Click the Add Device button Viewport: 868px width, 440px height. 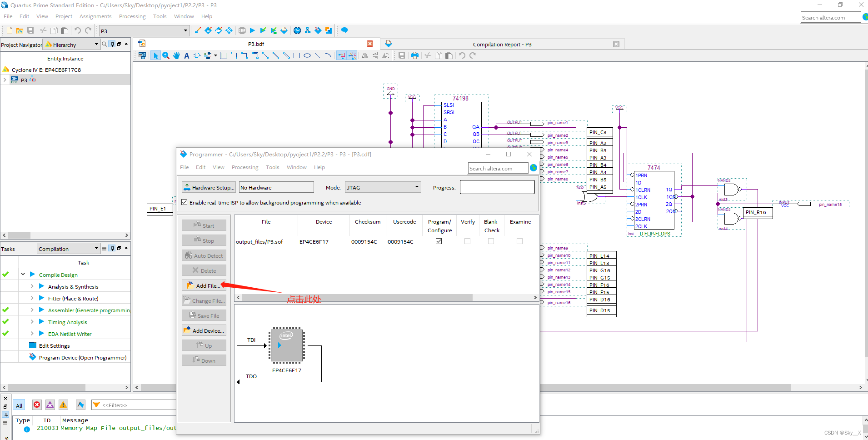(204, 330)
